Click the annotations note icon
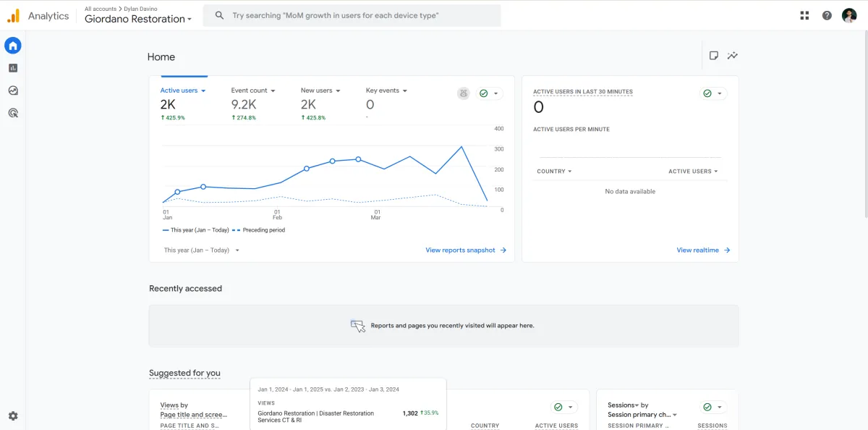Viewport: 868px width, 430px height. 713,56
